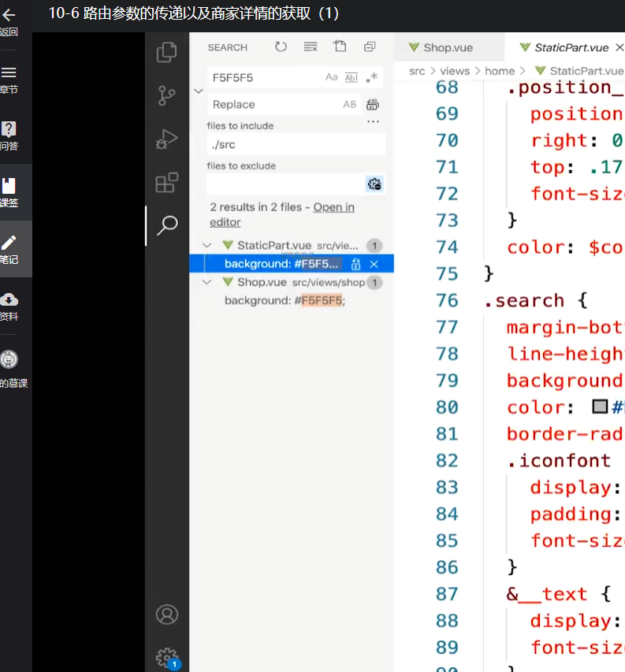This screenshot has width=625, height=672.
Task: Toggle Use Regular Expression option
Action: pyautogui.click(x=372, y=77)
